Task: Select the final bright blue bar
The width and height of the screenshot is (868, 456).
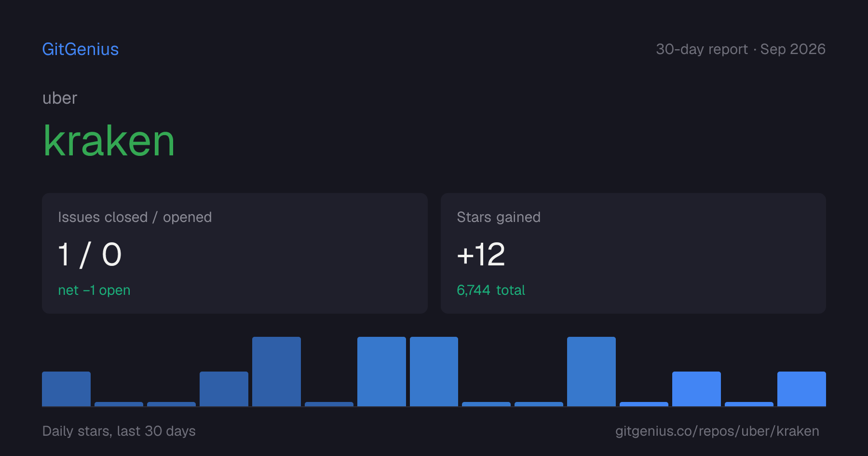Action: pyautogui.click(x=801, y=389)
